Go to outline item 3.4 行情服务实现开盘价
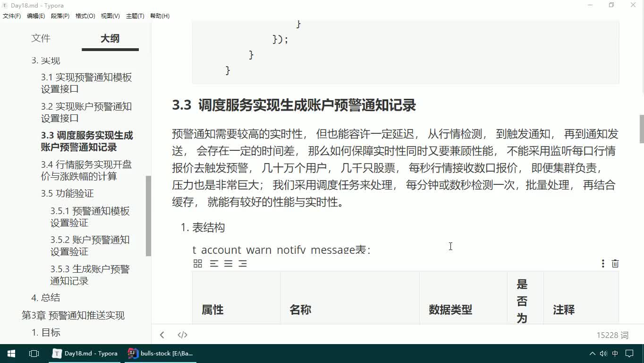The image size is (644, 363). click(x=86, y=171)
